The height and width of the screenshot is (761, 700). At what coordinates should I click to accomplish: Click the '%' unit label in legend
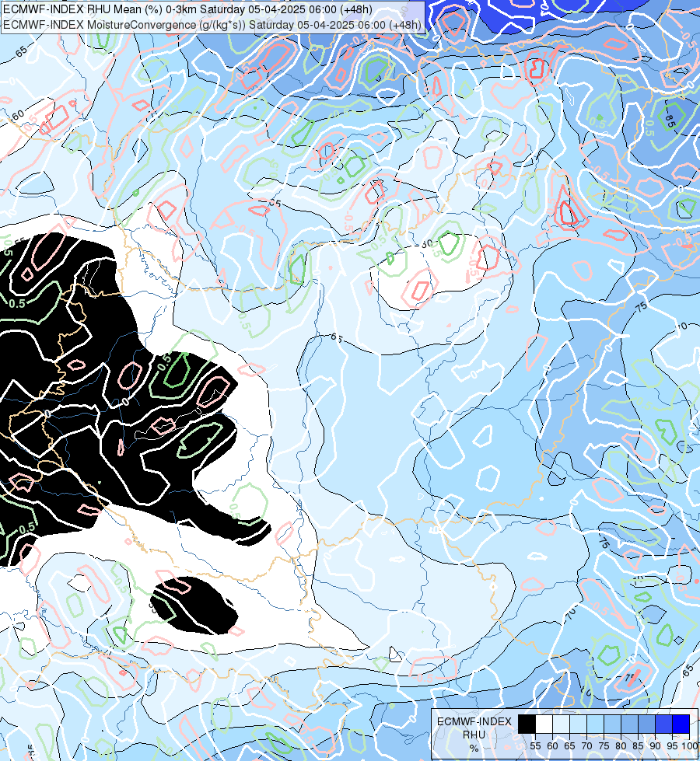point(474,748)
